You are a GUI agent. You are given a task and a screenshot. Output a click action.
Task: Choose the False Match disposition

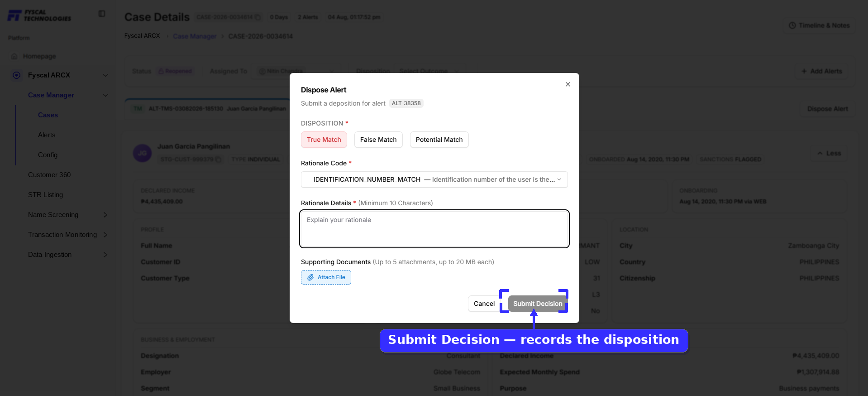click(378, 140)
